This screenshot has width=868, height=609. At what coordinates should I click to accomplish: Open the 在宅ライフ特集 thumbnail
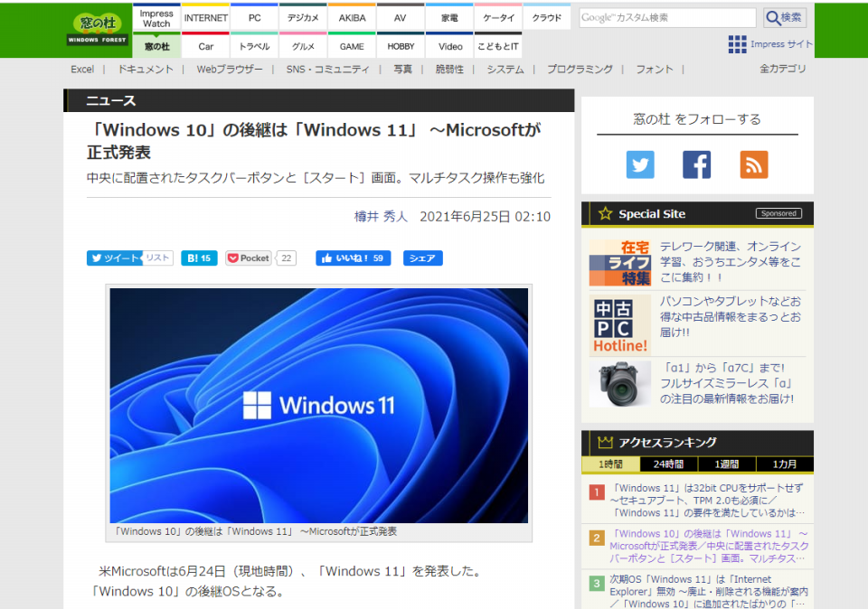pos(619,263)
